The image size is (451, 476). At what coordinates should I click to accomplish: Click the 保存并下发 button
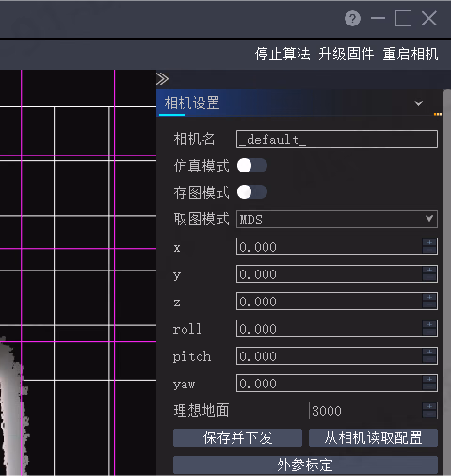click(x=237, y=437)
